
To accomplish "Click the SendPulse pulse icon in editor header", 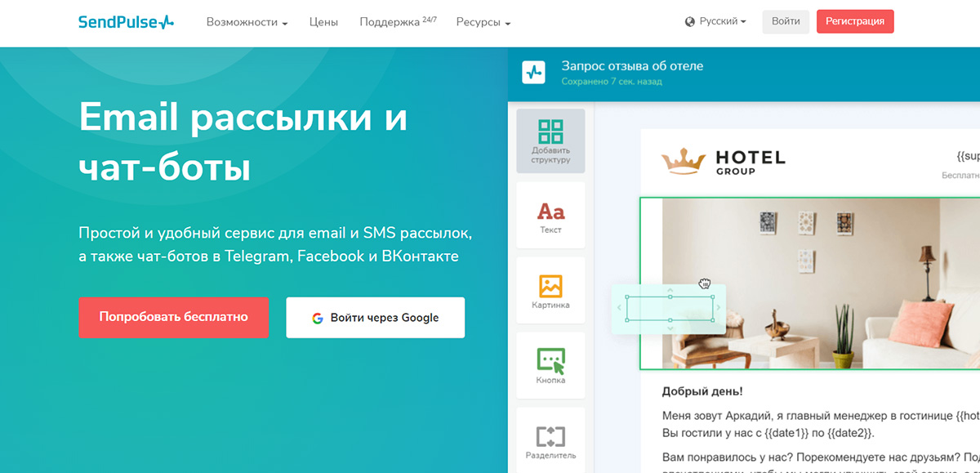I will tap(534, 72).
